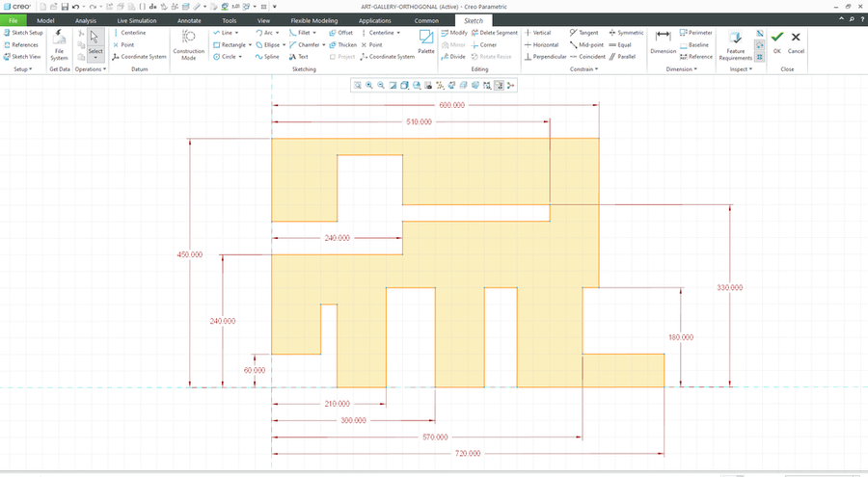Apply the Tangent constraint
The height and width of the screenshot is (477, 868).
(584, 33)
